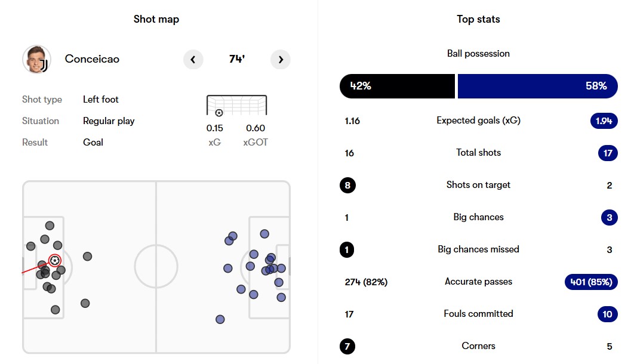Go to the previous shot with left chevron
This screenshot has height=364, width=634.
[x=193, y=60]
